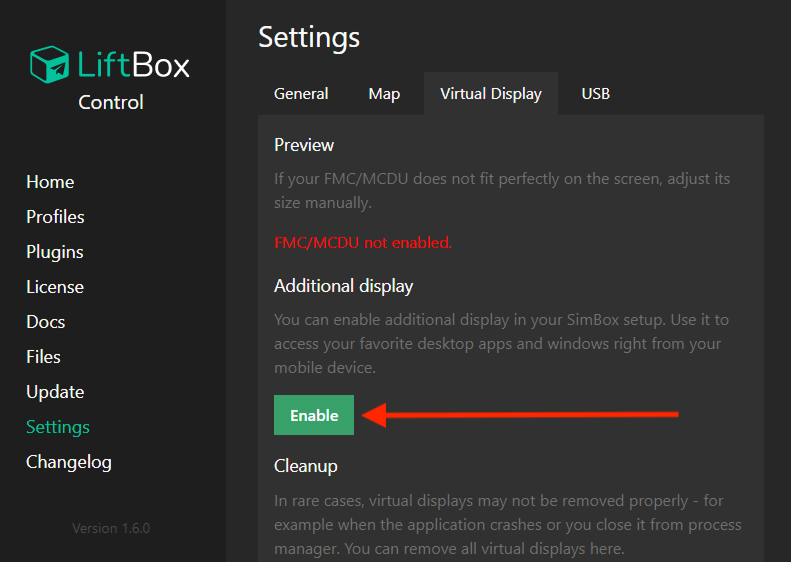Click the LiftBox cube logo icon
Viewport: 791px width, 562px height.
[x=49, y=65]
